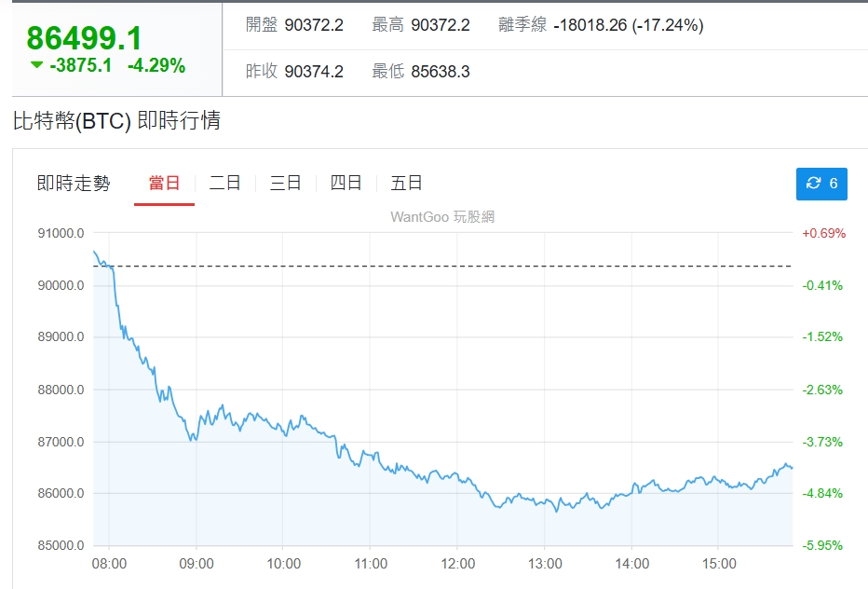Viewport: 868px width, 589px height.
Task: Click the 12:00 time axis marker
Action: 458,564
